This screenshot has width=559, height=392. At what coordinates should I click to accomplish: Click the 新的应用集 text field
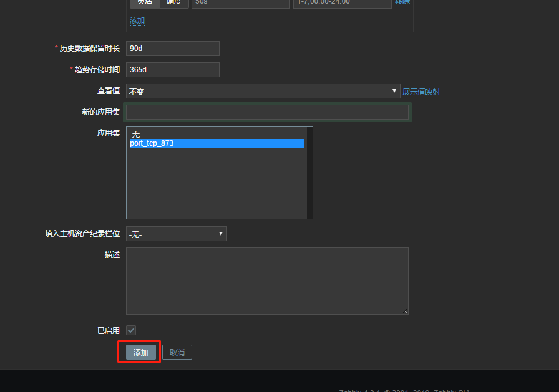(x=268, y=112)
